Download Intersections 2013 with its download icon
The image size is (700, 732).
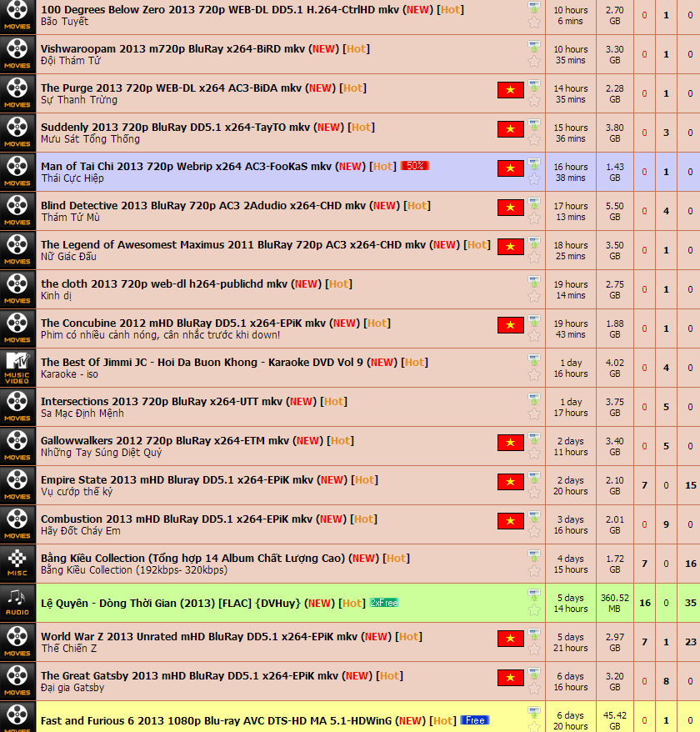tap(534, 399)
